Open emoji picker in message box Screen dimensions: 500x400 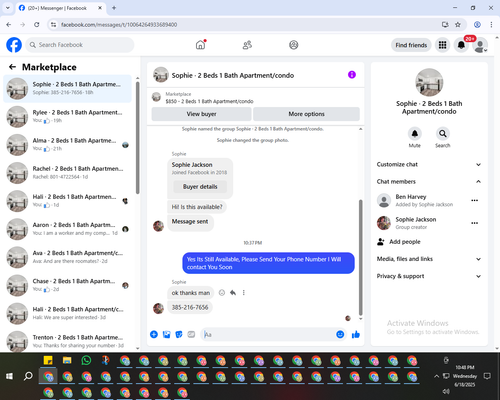(340, 334)
